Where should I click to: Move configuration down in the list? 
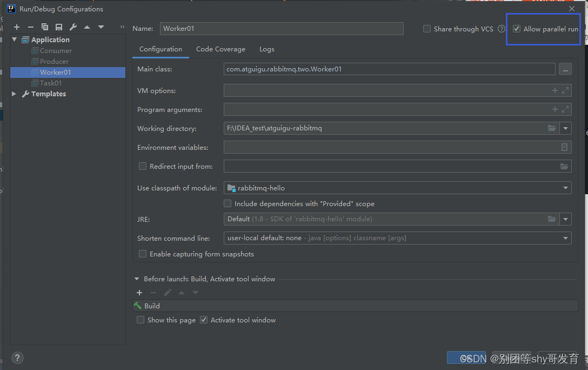click(x=101, y=27)
